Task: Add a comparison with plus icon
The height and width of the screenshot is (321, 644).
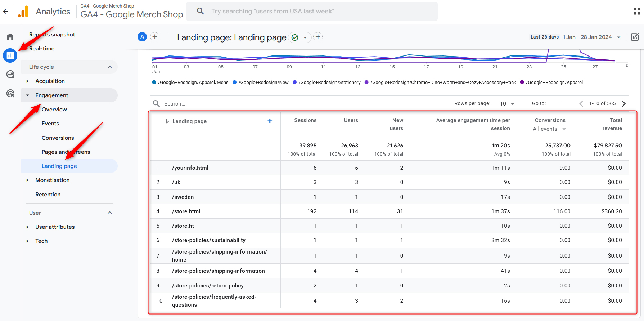Action: pos(155,37)
